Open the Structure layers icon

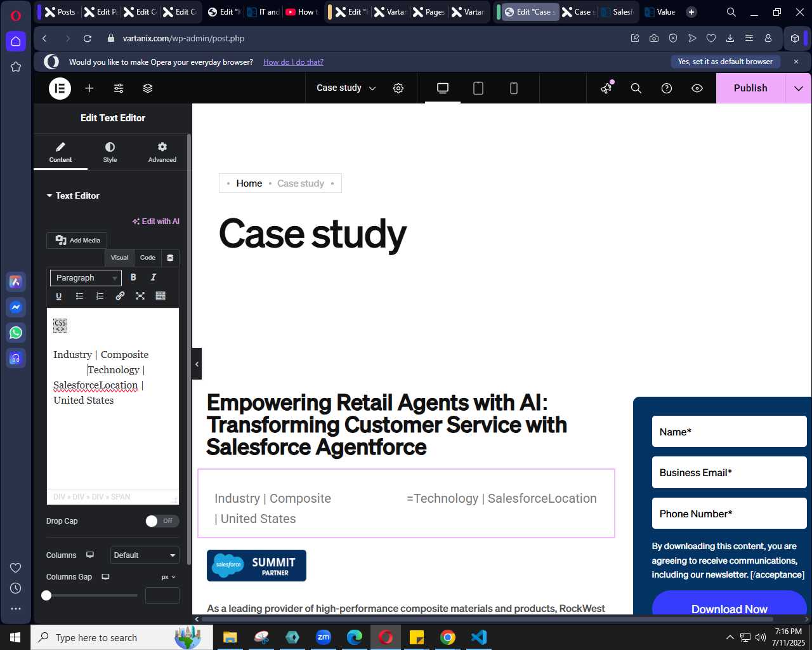pos(148,88)
